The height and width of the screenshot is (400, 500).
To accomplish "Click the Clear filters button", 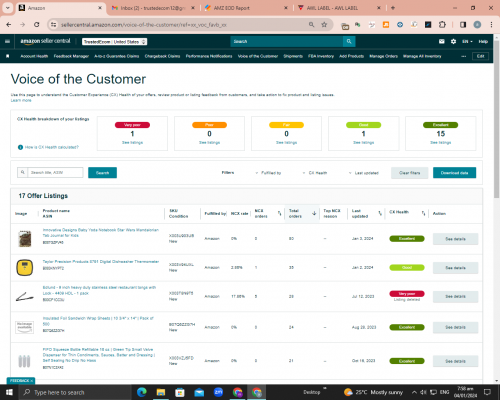I will tap(410, 173).
